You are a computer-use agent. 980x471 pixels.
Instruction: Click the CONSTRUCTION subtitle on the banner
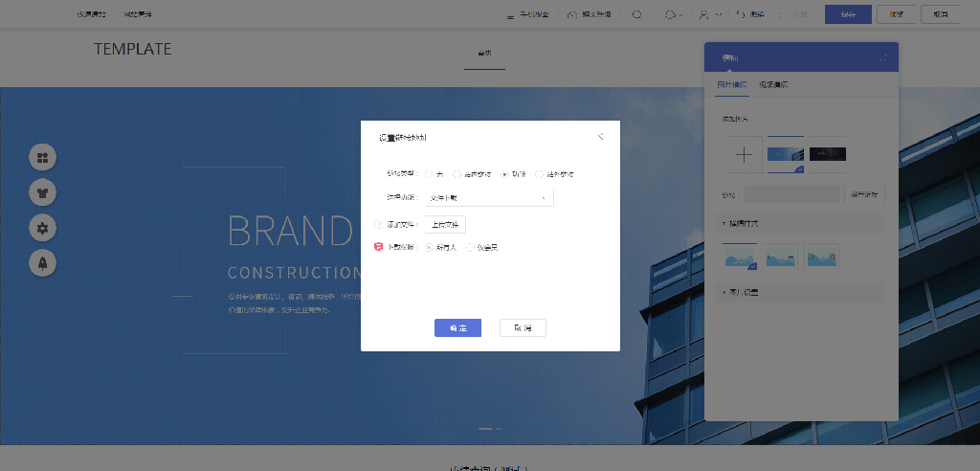(x=295, y=273)
